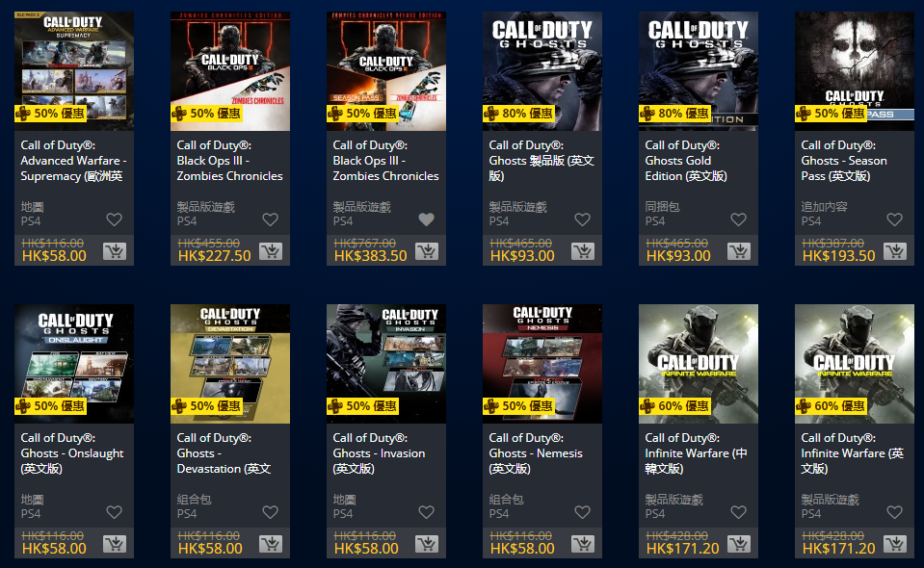Viewport: 924px width, 568px height.
Task: Add Ghosts Season Pass to cart
Action: 894,251
